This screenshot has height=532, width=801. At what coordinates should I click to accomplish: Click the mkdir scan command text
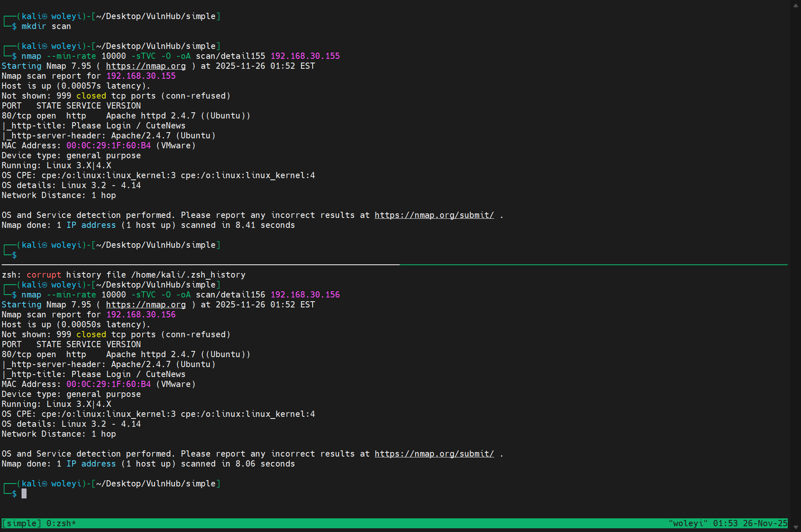click(46, 26)
